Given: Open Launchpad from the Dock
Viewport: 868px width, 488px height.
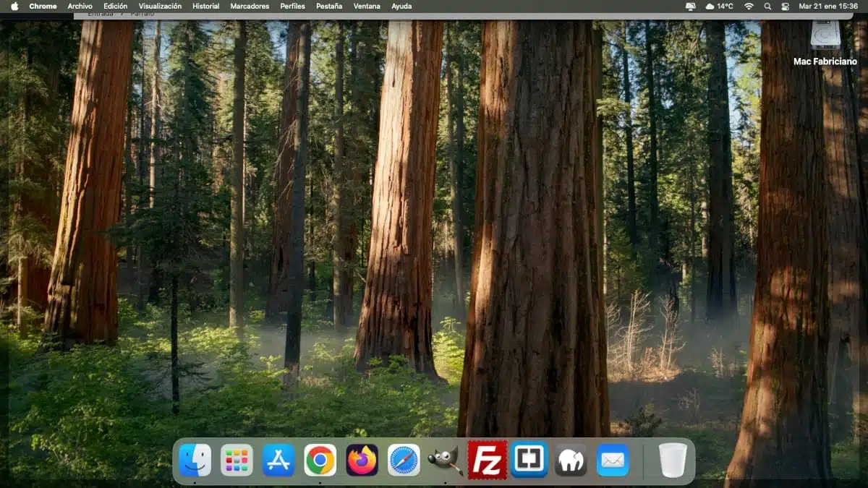Looking at the screenshot, I should point(237,460).
